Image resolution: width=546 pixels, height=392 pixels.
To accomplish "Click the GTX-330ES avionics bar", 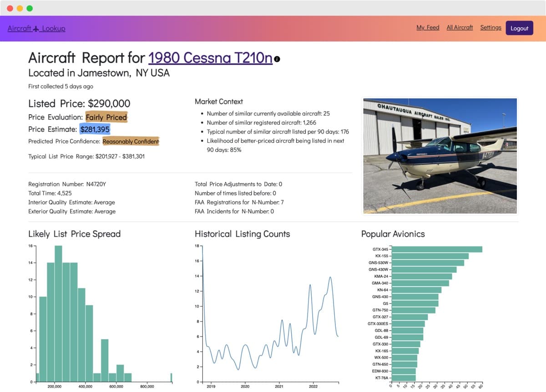I will [408, 324].
